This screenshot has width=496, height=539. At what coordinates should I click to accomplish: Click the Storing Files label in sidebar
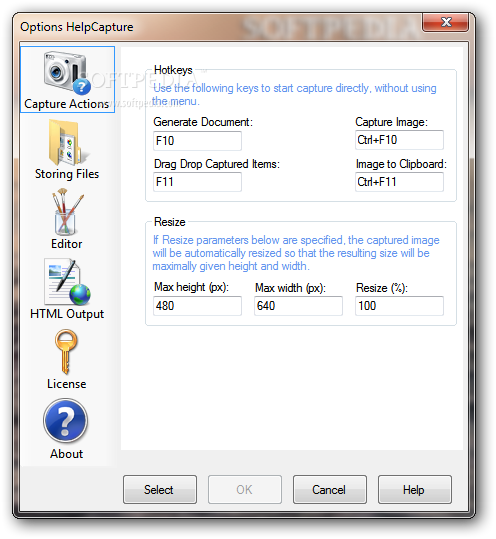[67, 174]
